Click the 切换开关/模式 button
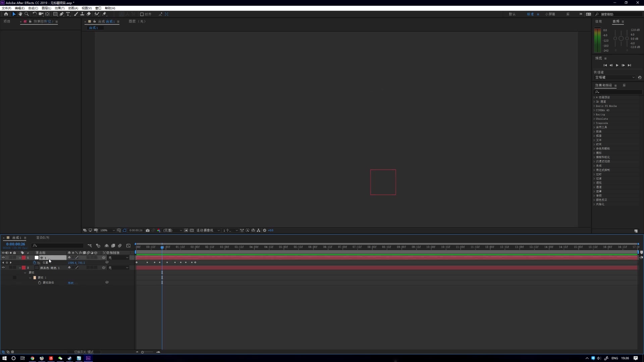 (x=84, y=352)
